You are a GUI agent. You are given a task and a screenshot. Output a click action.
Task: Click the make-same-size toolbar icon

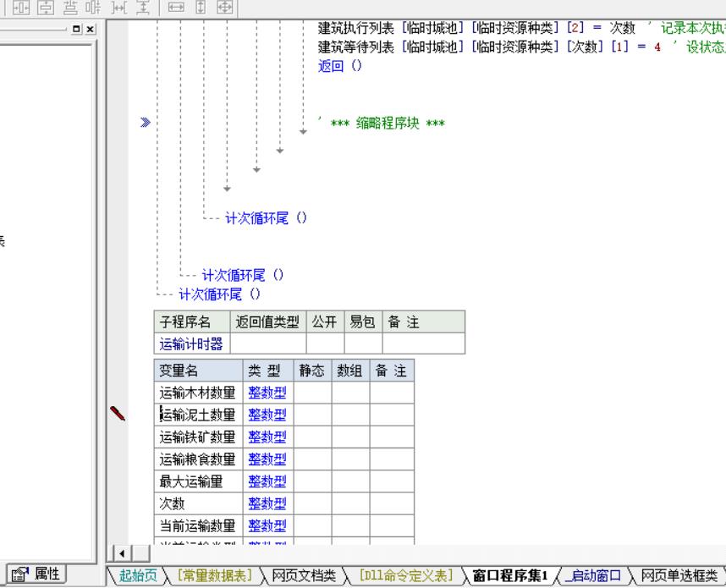[224, 7]
